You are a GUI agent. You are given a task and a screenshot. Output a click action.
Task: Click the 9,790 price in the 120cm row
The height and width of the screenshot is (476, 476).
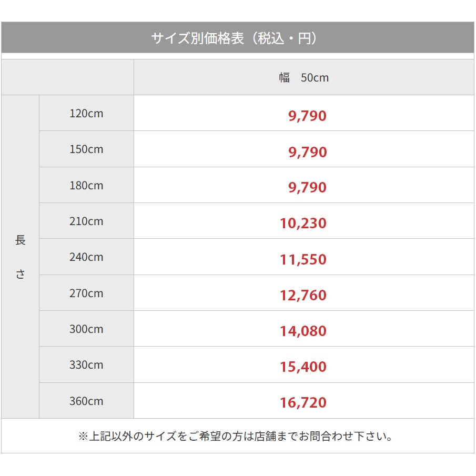point(307,116)
